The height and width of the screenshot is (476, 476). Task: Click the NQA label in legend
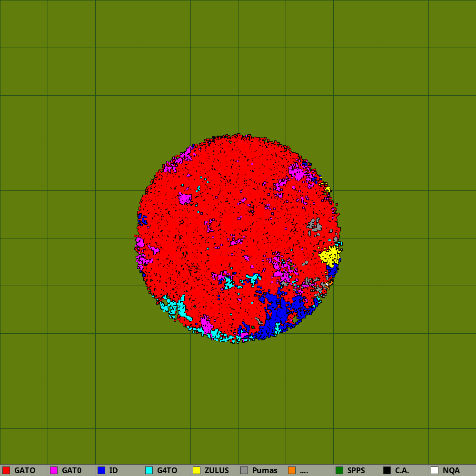click(x=451, y=470)
